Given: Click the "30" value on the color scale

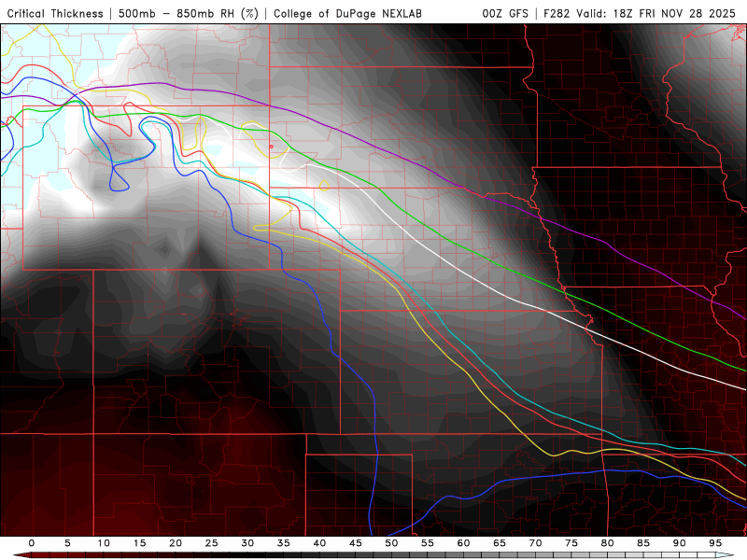Looking at the screenshot, I should pos(247,543).
